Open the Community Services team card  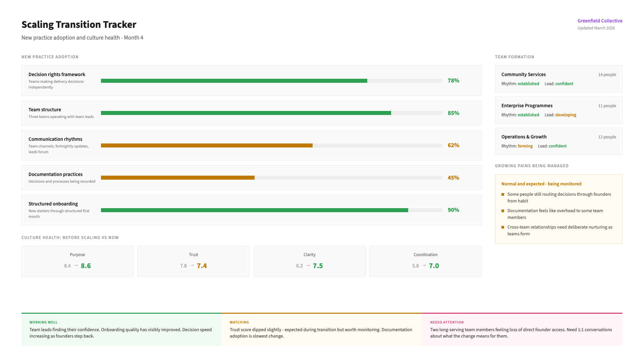(x=558, y=79)
